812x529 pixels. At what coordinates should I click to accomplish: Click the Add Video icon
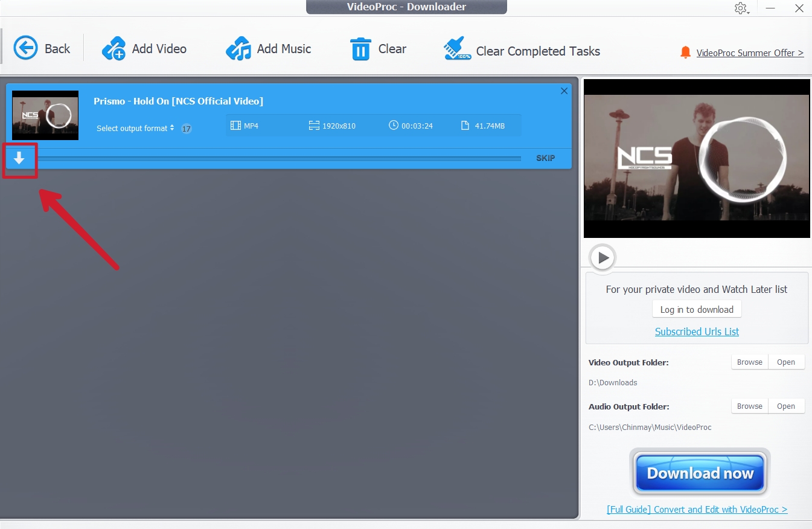pyautogui.click(x=113, y=48)
